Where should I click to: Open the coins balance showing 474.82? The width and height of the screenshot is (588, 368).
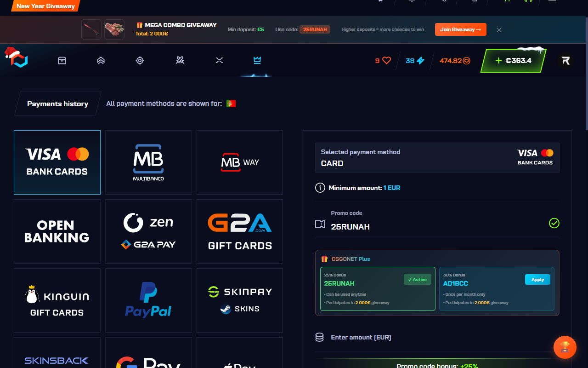tap(455, 60)
